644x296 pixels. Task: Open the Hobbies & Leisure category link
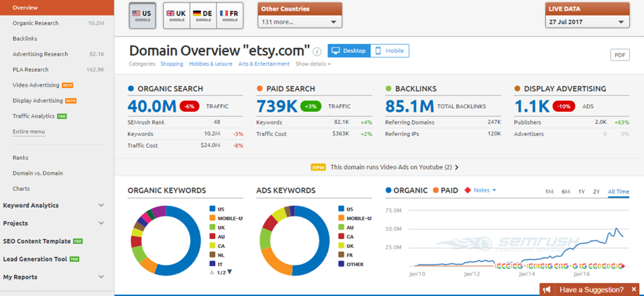tap(210, 64)
